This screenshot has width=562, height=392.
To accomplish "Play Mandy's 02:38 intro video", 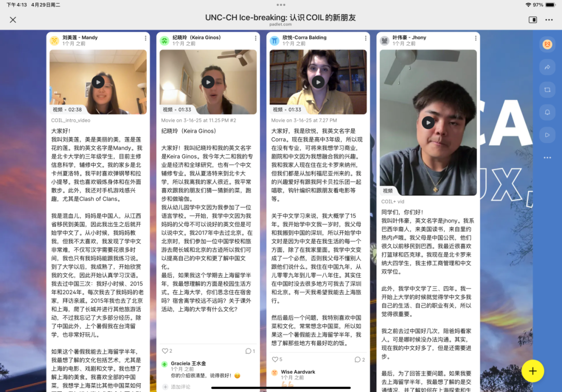I will 98,82.
